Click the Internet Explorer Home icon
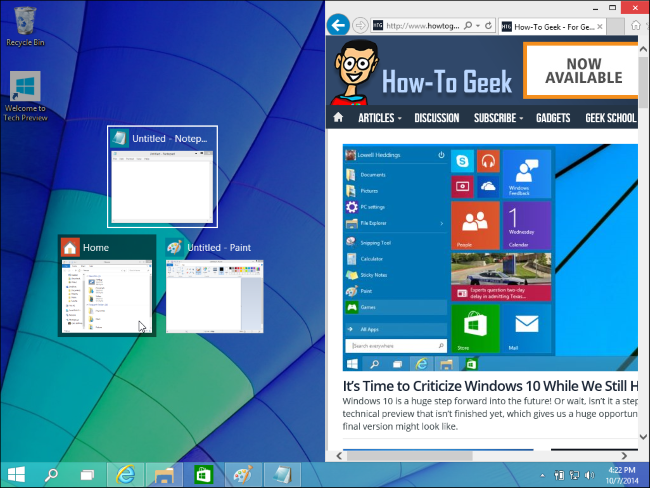This screenshot has width=650, height=488. click(635, 26)
